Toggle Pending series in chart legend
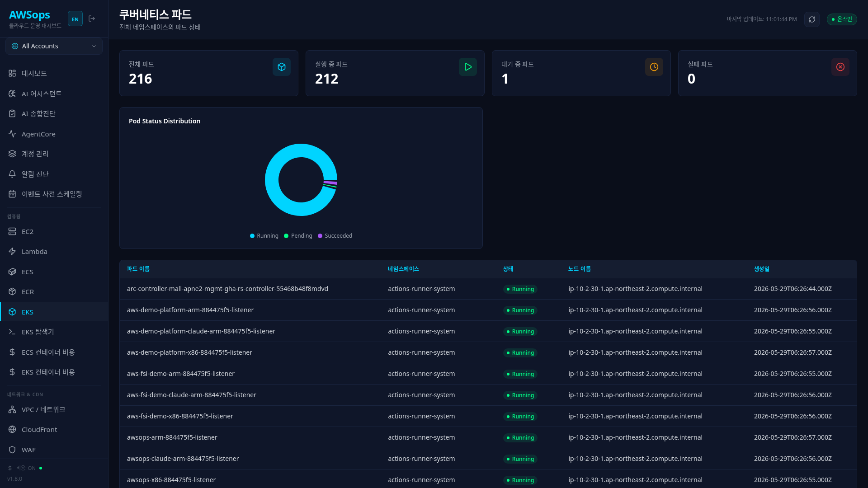The height and width of the screenshot is (488, 868). [x=298, y=236]
